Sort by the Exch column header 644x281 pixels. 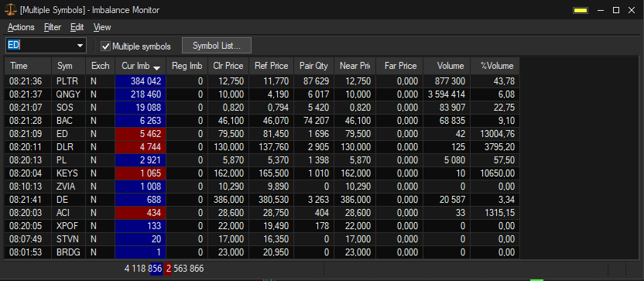click(x=100, y=66)
